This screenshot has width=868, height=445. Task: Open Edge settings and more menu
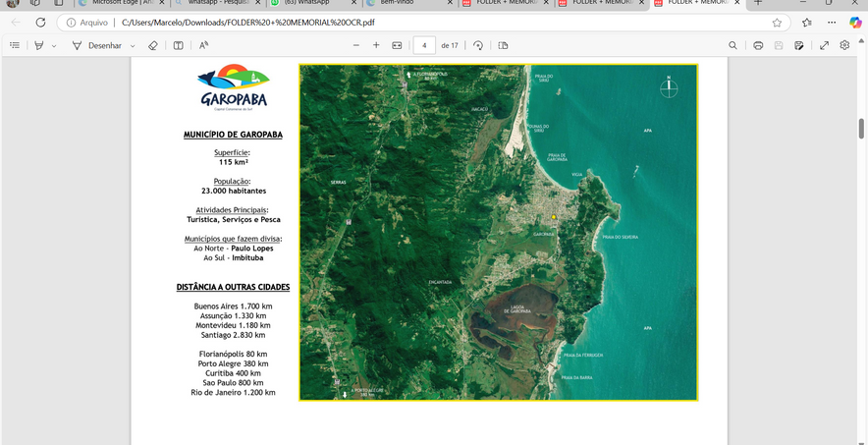(832, 23)
